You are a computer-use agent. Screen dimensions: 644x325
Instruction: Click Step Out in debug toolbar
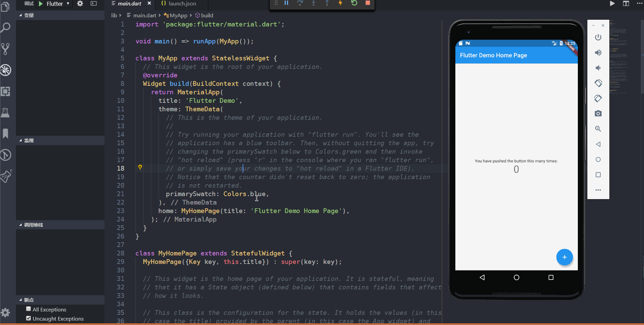coord(327,3)
